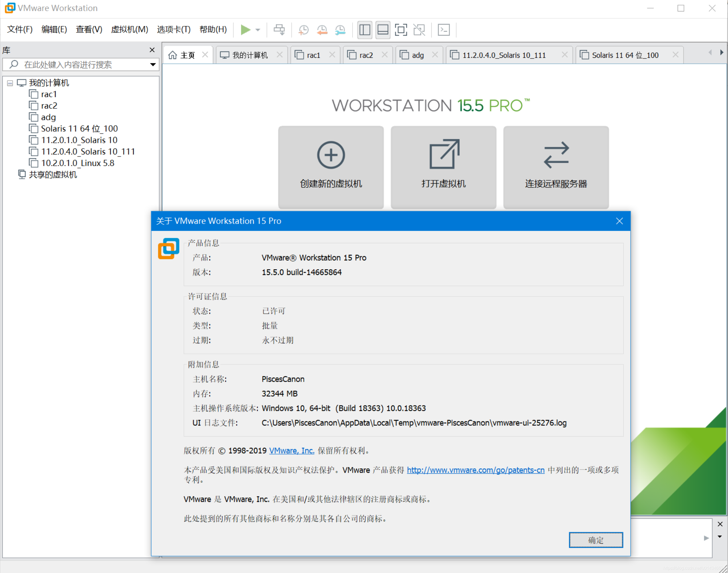
Task: Toggle the thumbnail bar view icon
Action: point(383,29)
